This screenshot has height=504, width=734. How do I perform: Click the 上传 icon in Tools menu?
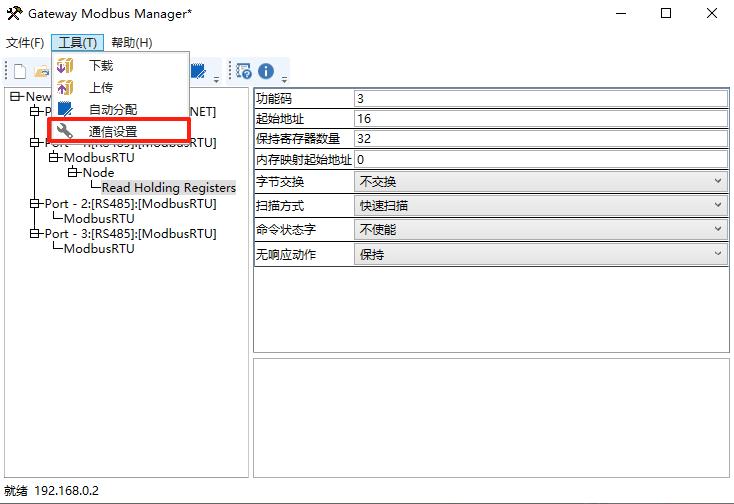coord(65,88)
